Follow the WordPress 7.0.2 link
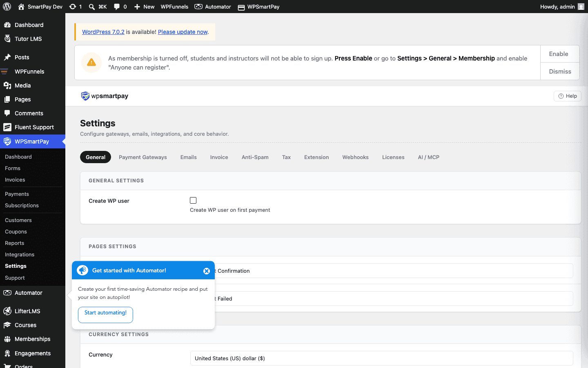 click(x=103, y=32)
